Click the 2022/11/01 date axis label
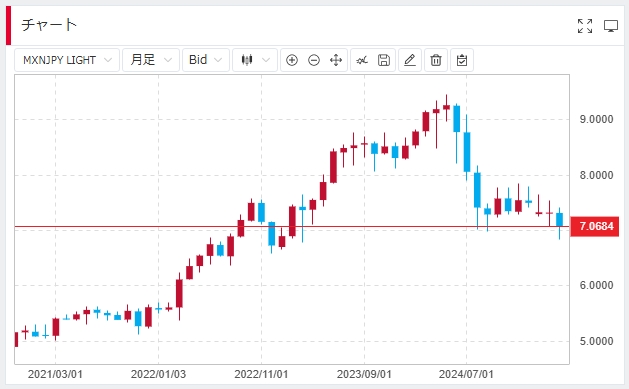This screenshot has width=629, height=389. tap(261, 374)
